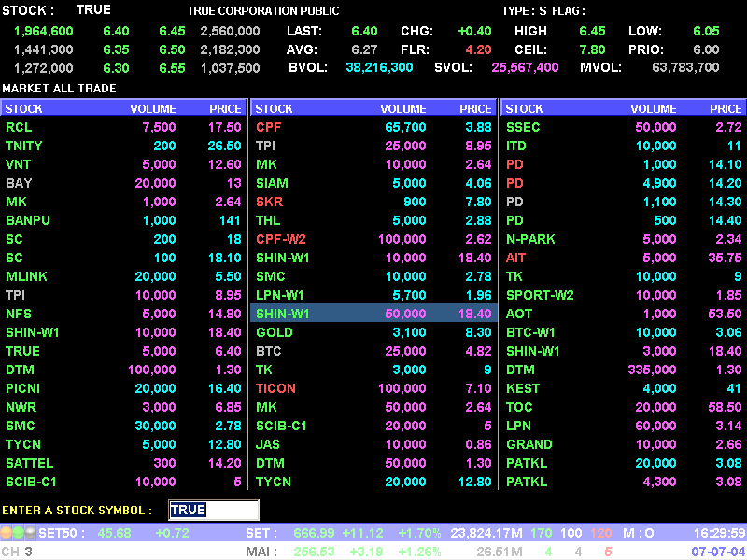Click the floor price value 4.20

tap(478, 49)
